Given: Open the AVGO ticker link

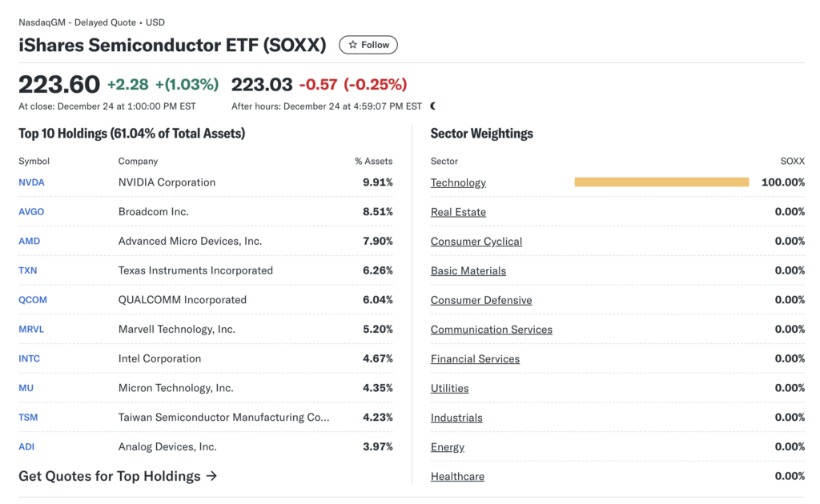Looking at the screenshot, I should pos(31,211).
